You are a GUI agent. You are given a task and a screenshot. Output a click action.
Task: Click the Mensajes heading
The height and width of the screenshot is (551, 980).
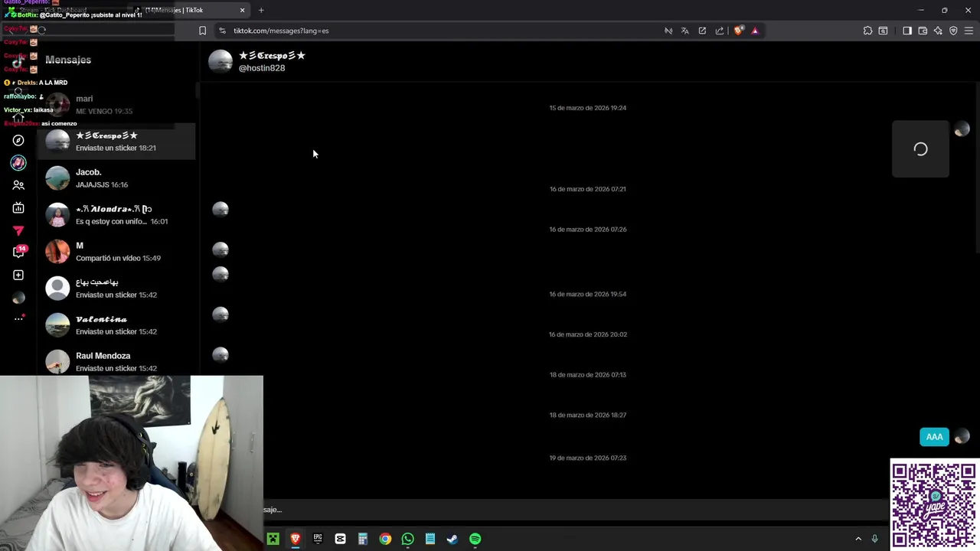(68, 60)
